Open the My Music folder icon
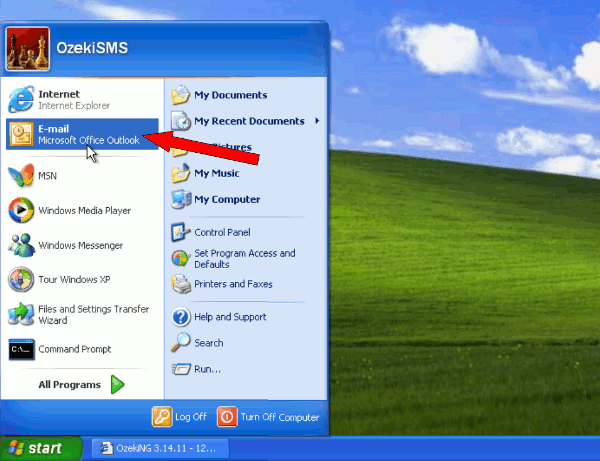The width and height of the screenshot is (600, 461). tap(181, 173)
